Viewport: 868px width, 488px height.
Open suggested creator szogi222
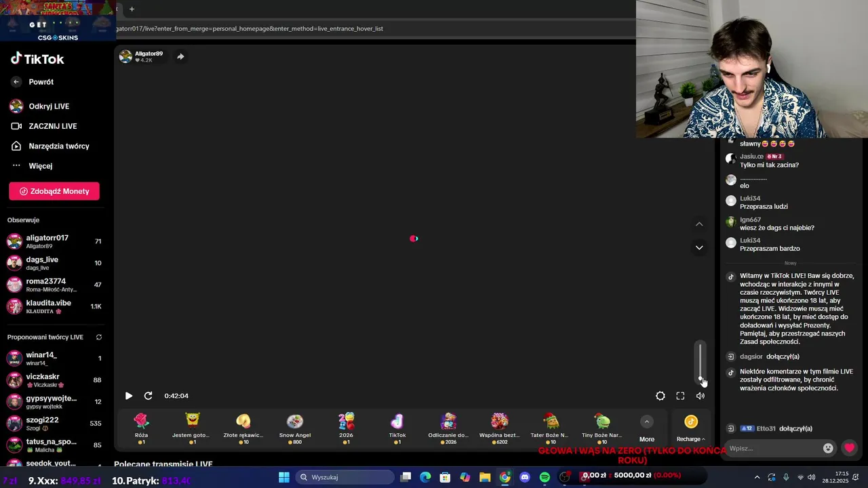pos(54,424)
